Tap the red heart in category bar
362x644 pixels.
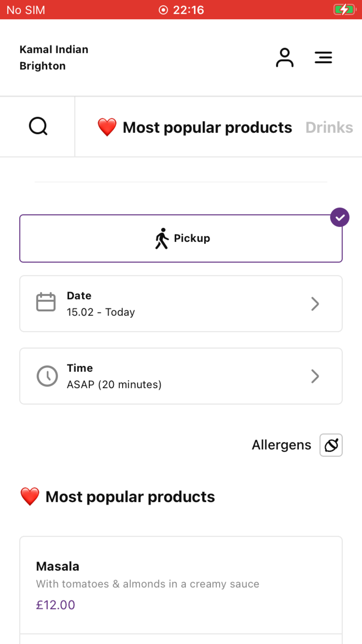point(107,127)
